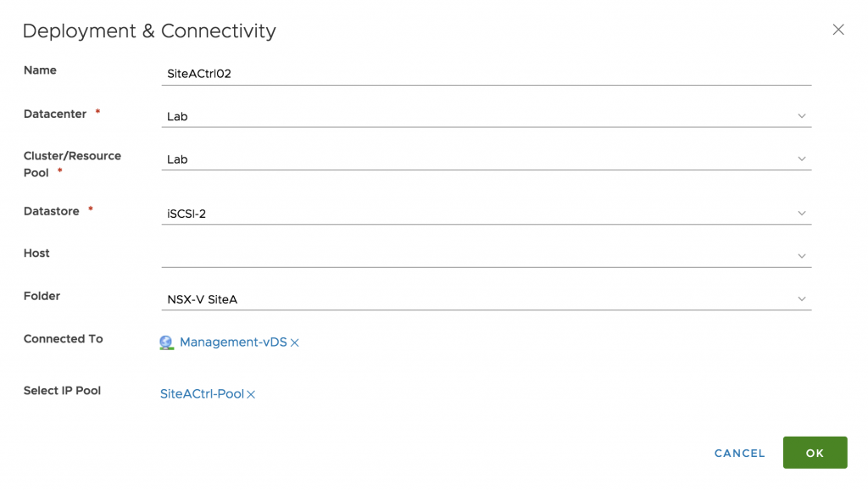Click the CANCEL button
868x490 pixels.
click(739, 453)
